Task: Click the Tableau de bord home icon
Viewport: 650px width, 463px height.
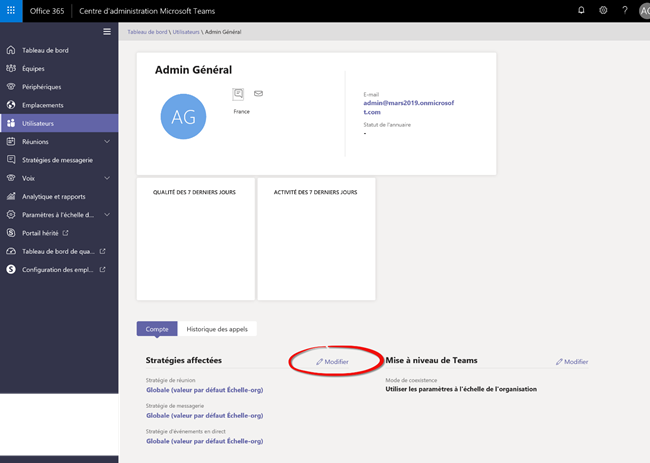Action: click(x=11, y=50)
